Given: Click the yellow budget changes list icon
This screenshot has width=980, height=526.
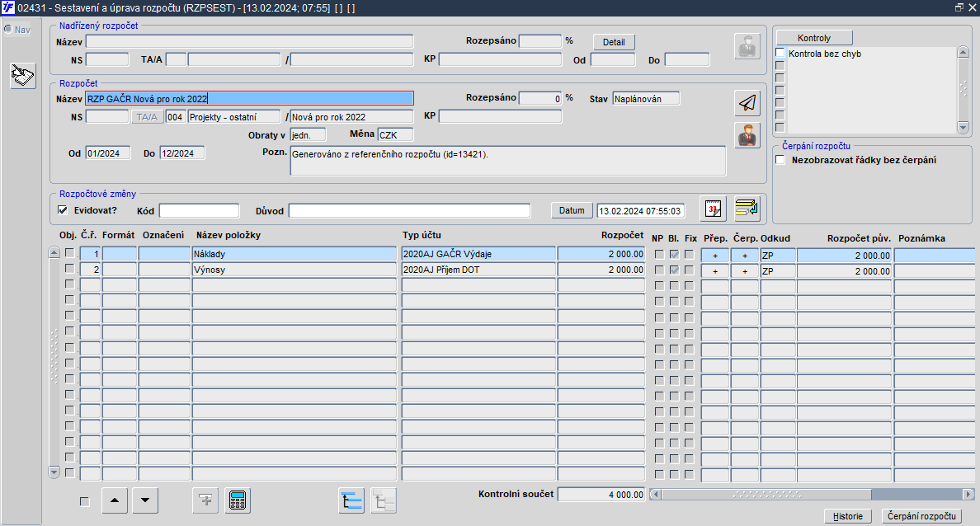Looking at the screenshot, I should point(747,209).
